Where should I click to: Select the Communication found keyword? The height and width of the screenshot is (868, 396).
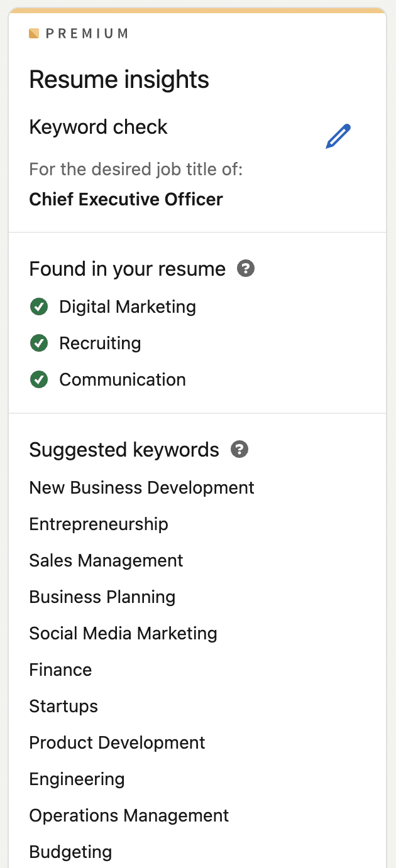point(123,380)
